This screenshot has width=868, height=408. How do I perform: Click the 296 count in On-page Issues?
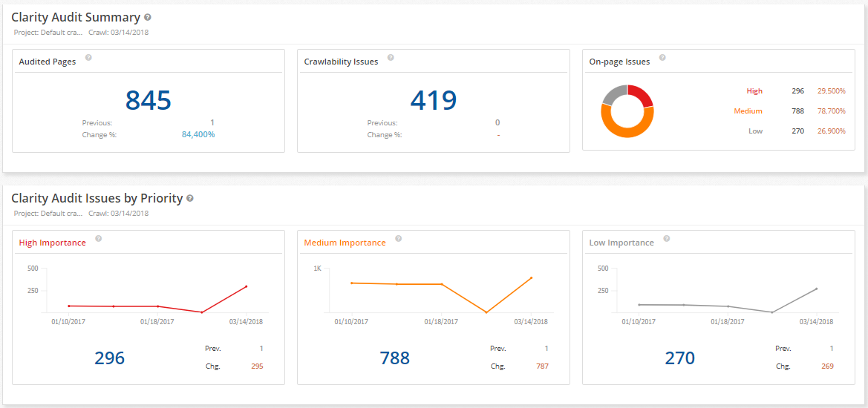tap(797, 91)
